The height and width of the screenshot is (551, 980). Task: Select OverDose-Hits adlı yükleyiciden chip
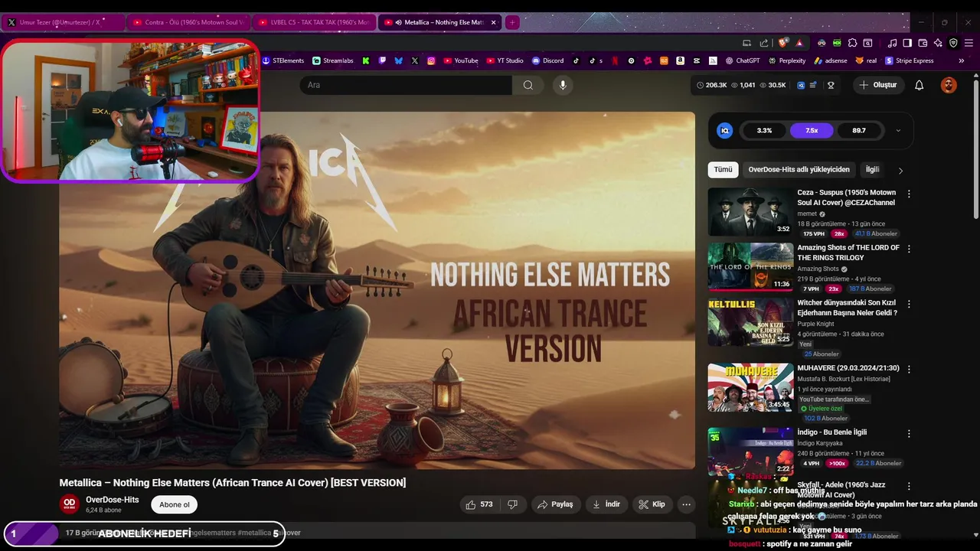point(799,170)
